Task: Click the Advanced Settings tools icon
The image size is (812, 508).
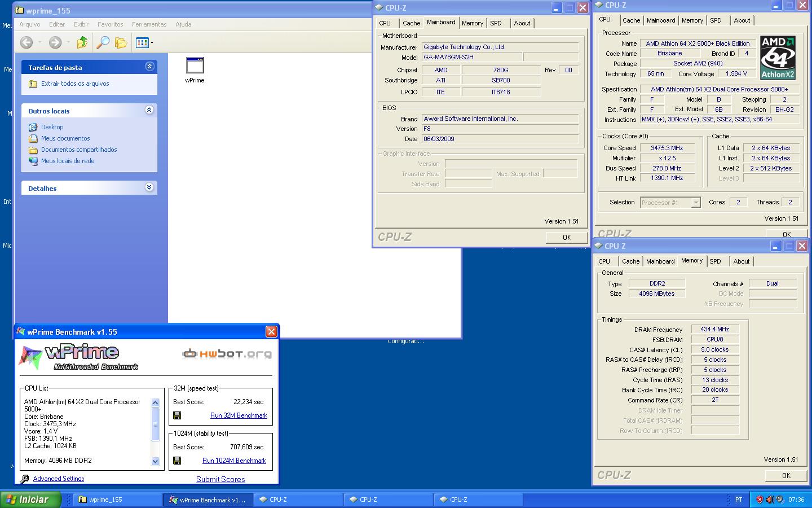Action: click(x=24, y=479)
